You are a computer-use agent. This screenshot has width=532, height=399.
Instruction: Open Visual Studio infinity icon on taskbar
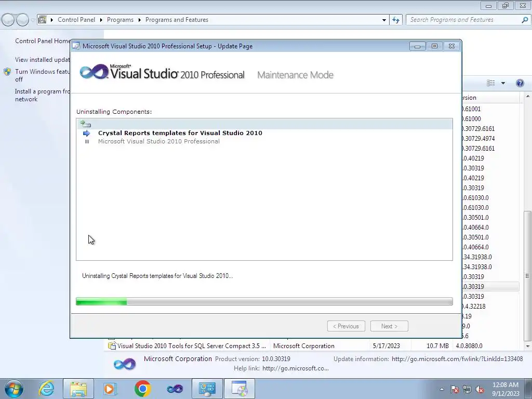point(175,389)
